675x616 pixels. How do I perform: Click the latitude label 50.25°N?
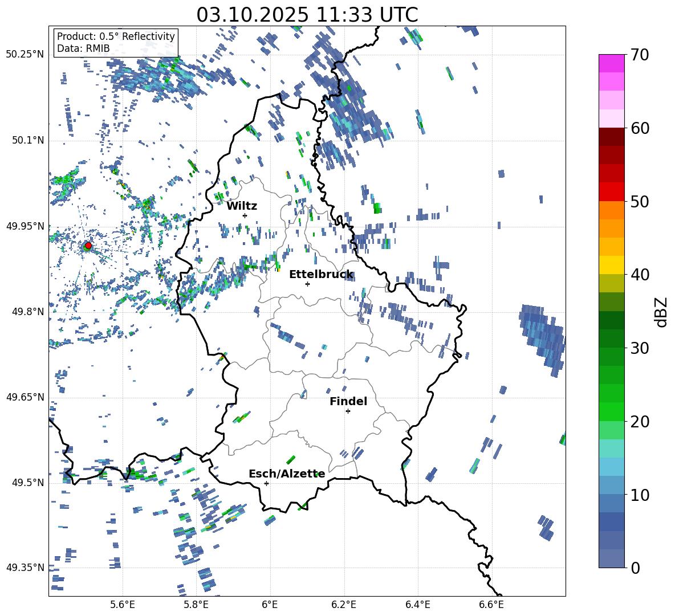(25, 55)
